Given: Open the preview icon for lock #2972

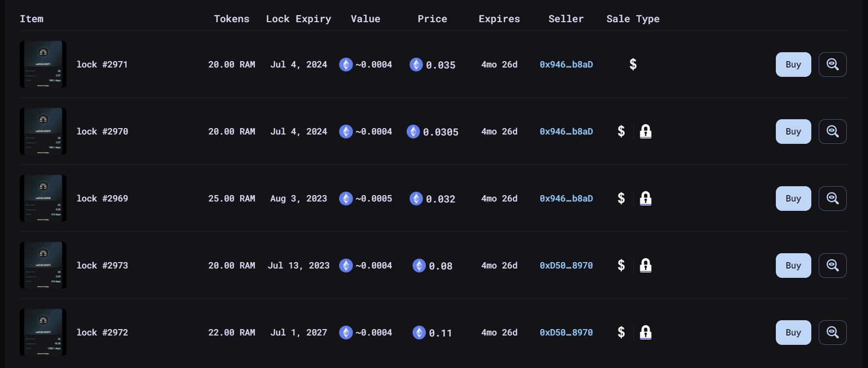Looking at the screenshot, I should coord(833,333).
